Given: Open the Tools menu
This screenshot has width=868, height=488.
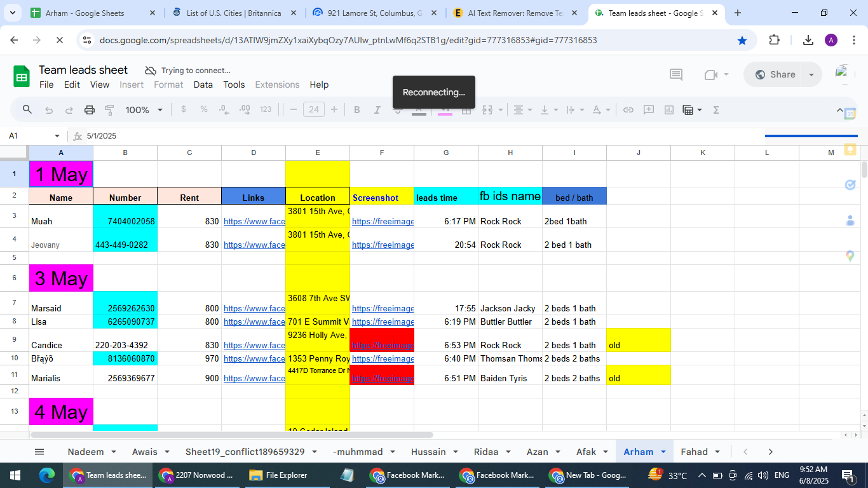Looking at the screenshot, I should pos(234,85).
